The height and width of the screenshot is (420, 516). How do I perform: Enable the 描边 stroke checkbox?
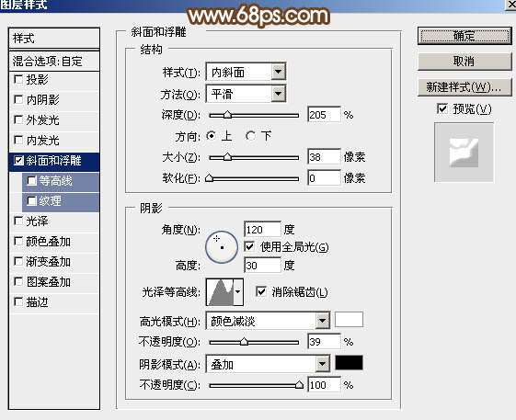pos(18,302)
